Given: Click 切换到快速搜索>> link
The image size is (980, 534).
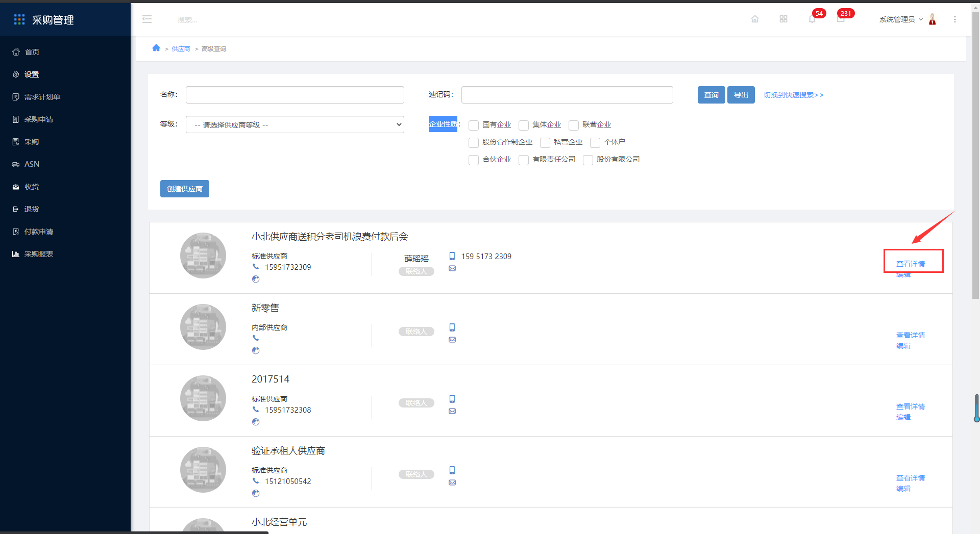Looking at the screenshot, I should (x=793, y=95).
